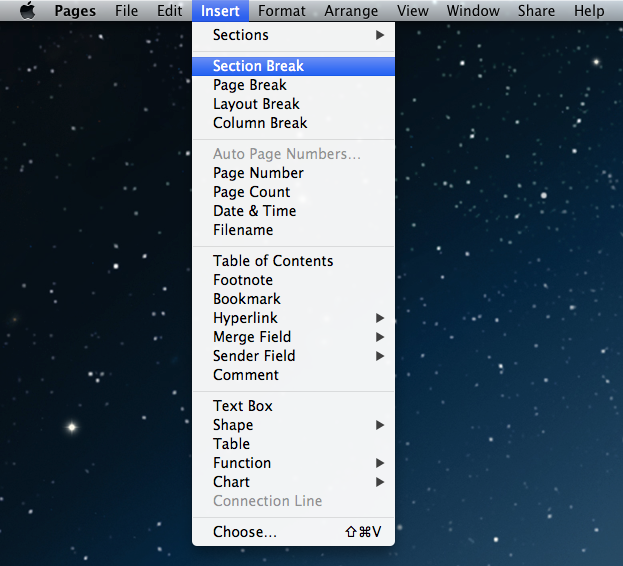Open the Edit menu
623x566 pixels.
[170, 11]
